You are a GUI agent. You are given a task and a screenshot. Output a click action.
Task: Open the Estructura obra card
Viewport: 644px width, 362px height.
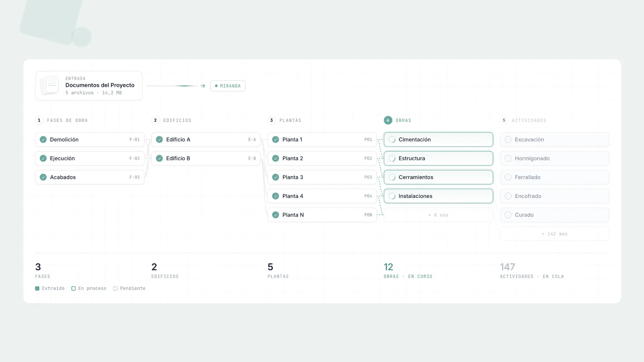438,158
